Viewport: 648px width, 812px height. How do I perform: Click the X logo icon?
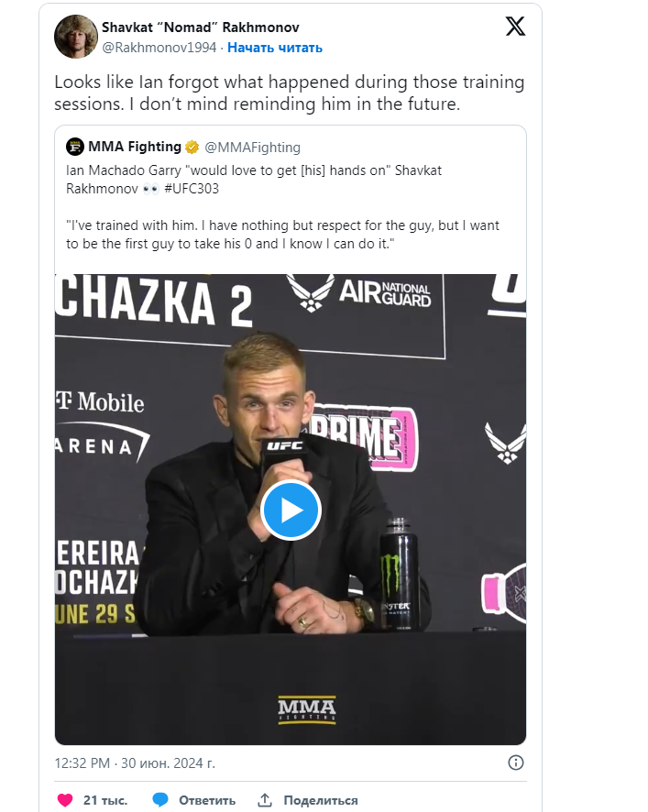coord(516,27)
